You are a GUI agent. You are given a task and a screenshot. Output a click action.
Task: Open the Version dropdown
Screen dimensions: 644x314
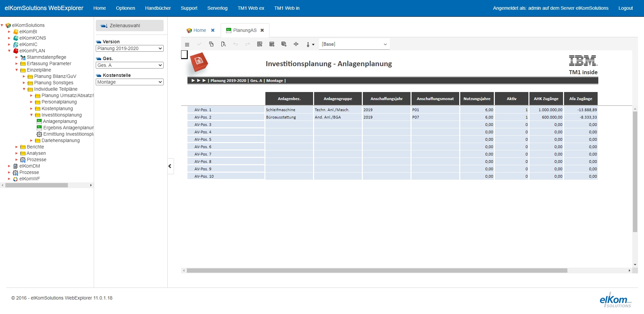click(129, 48)
